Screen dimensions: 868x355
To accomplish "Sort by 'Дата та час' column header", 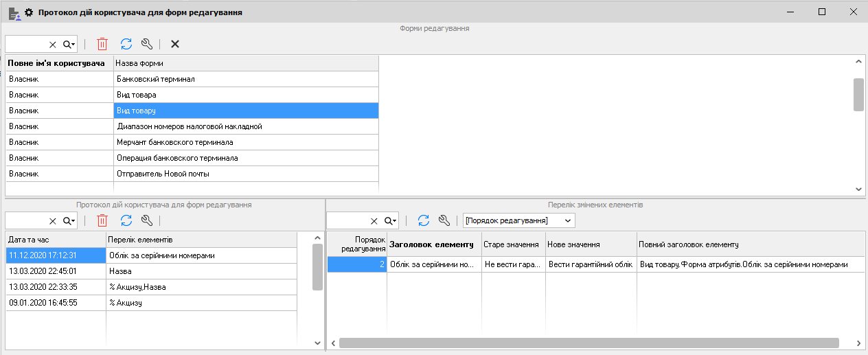I will (55, 239).
